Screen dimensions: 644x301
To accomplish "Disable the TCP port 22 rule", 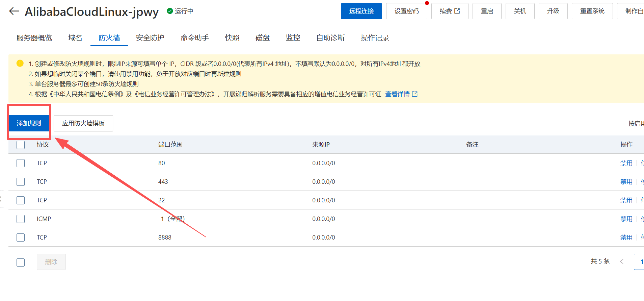I will tap(626, 200).
